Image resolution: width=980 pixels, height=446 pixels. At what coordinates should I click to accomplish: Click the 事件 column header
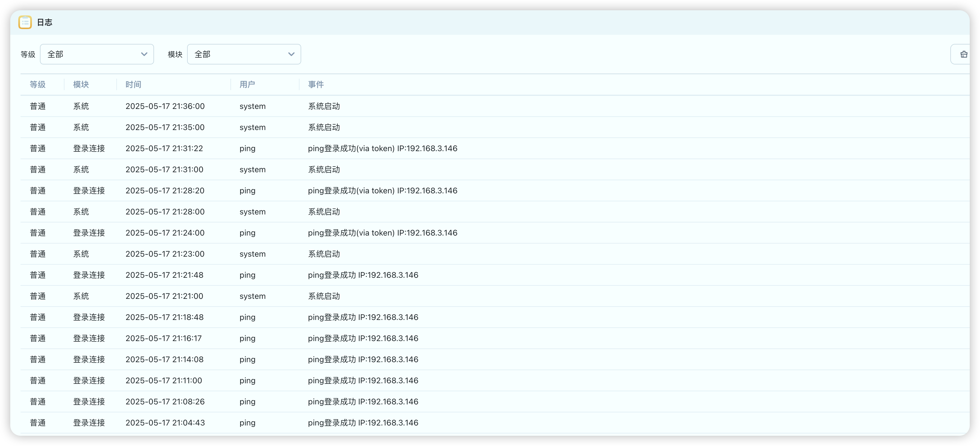(316, 84)
